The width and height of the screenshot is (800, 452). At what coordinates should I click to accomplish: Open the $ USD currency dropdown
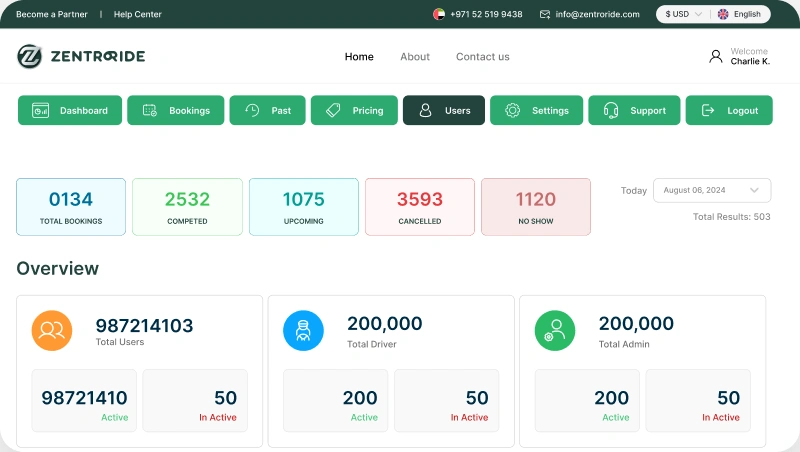click(684, 14)
